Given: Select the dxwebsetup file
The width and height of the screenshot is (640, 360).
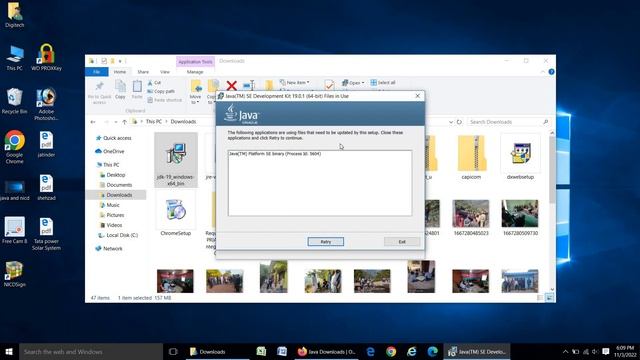Looking at the screenshot, I should coord(520,157).
